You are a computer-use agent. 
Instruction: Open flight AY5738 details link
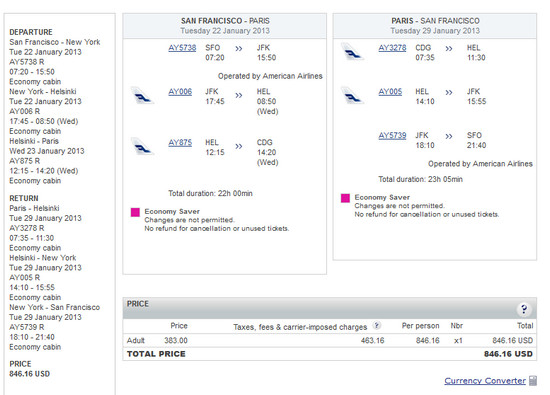[x=182, y=48]
